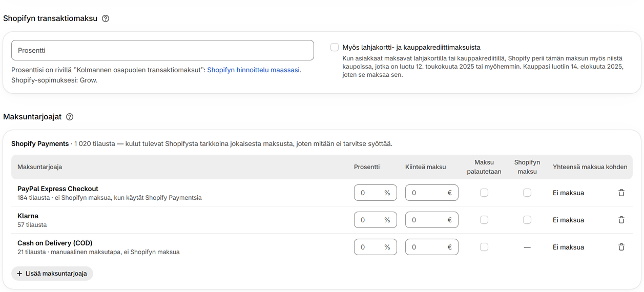Delete the Klarna provider row

pos(621,220)
